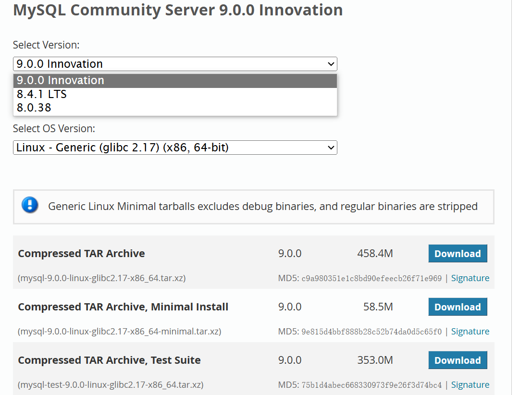Select 8.4.1 LTS version option
The image size is (532, 395).
42,94
